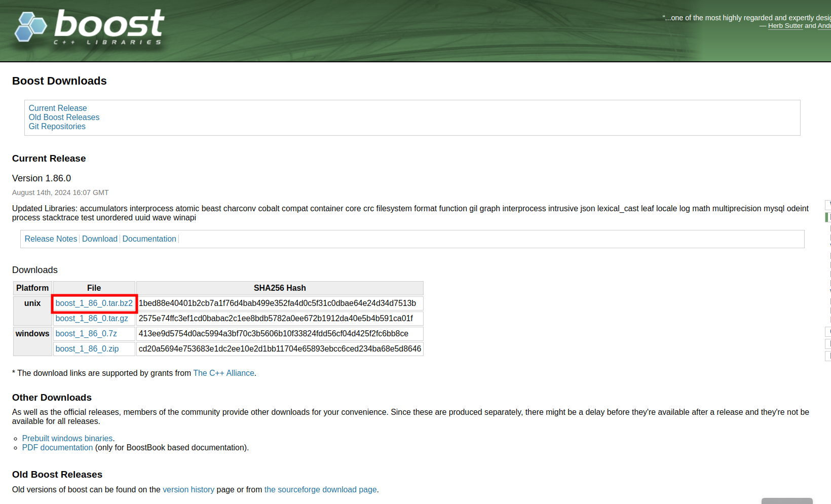
Task: Open the Documentation link
Action: click(149, 239)
